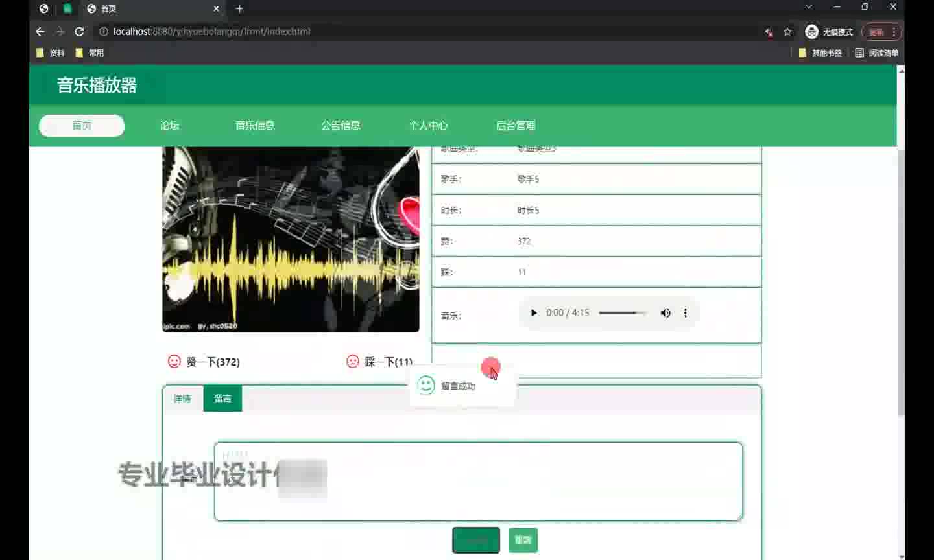This screenshot has height=560, width=934.
Task: Click the 音乐播放器 site title
Action: 97,86
